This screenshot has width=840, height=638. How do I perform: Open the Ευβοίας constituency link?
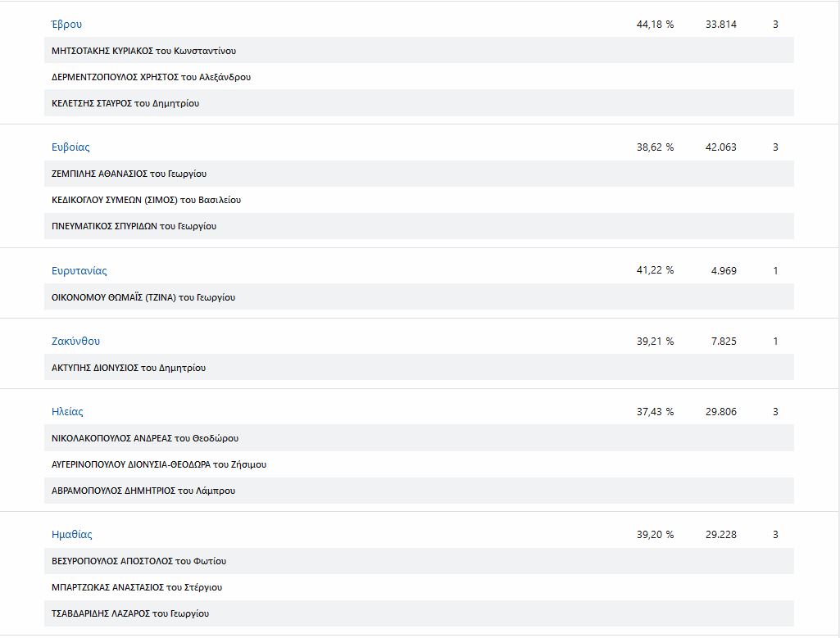pos(70,147)
